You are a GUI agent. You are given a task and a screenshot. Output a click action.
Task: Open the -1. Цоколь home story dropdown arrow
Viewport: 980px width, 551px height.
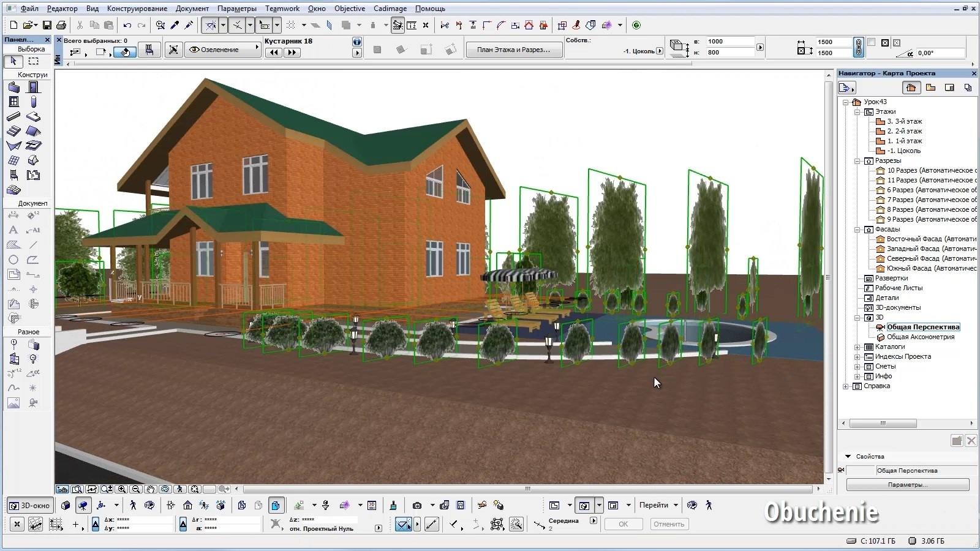[660, 51]
